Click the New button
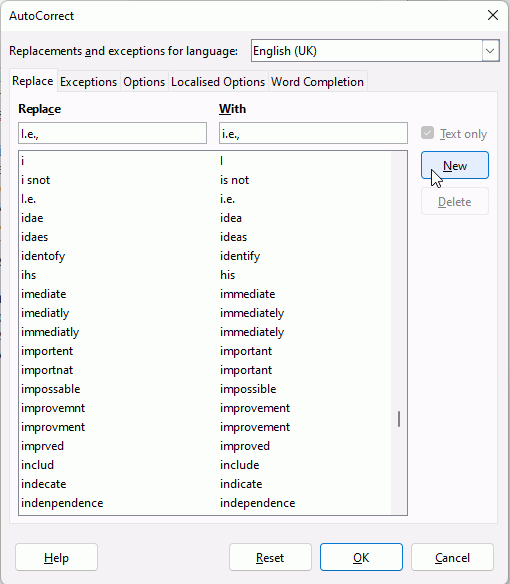This screenshot has width=510, height=584. [455, 165]
